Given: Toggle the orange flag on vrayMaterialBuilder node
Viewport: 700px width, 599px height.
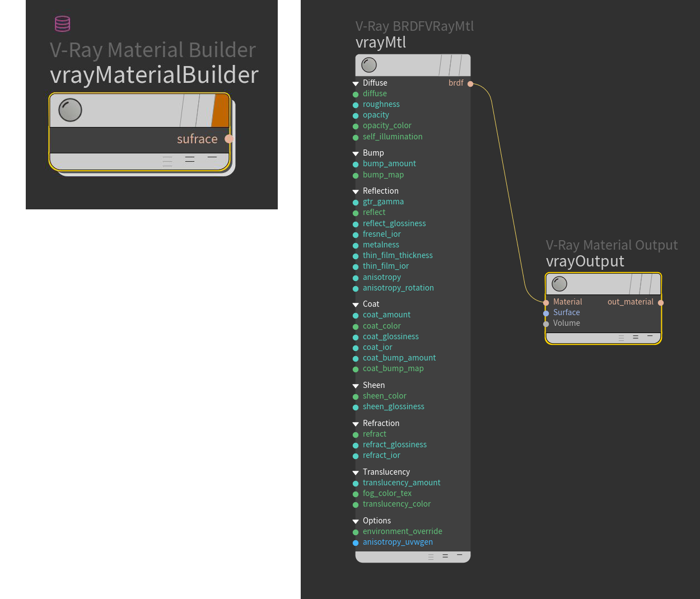Looking at the screenshot, I should pos(221,110).
